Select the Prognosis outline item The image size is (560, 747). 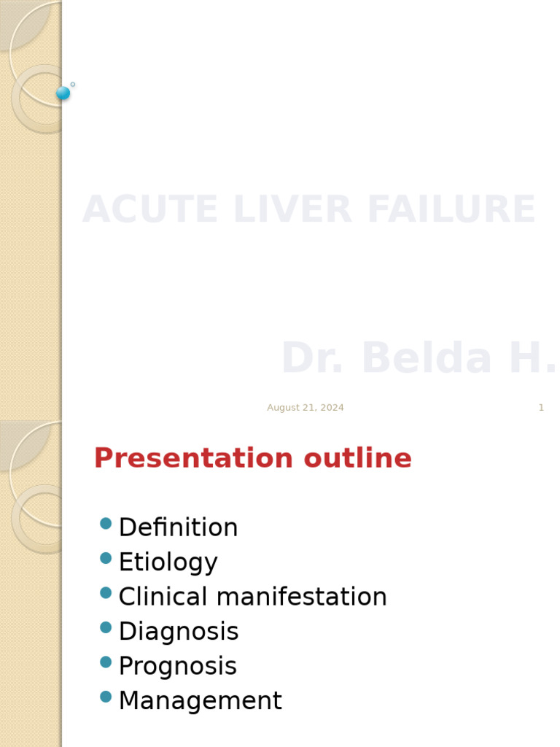click(x=177, y=666)
